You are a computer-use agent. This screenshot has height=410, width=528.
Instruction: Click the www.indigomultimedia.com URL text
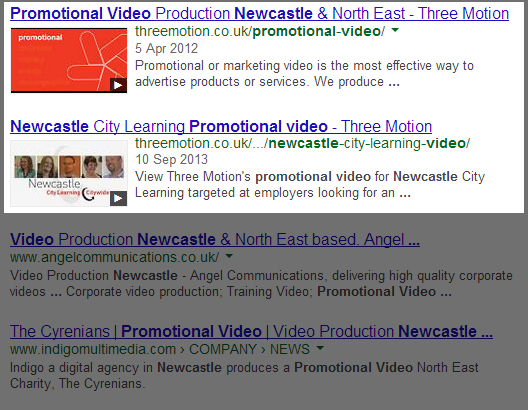(x=93, y=349)
